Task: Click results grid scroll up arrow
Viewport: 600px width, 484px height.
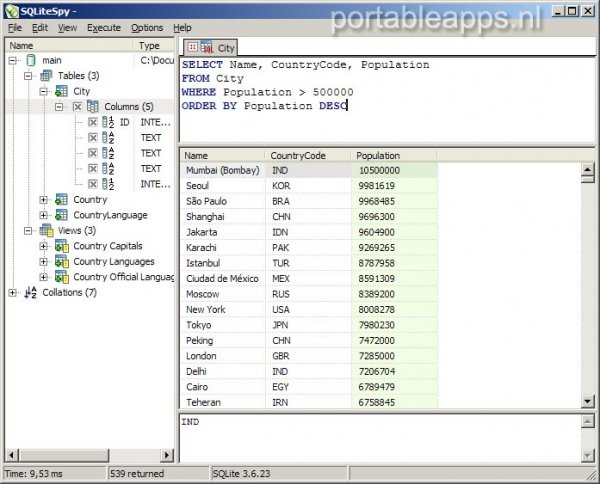Action: click(587, 169)
